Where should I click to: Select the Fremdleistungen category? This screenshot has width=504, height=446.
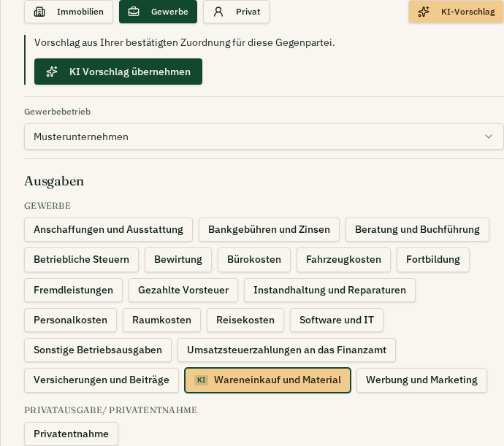point(73,291)
